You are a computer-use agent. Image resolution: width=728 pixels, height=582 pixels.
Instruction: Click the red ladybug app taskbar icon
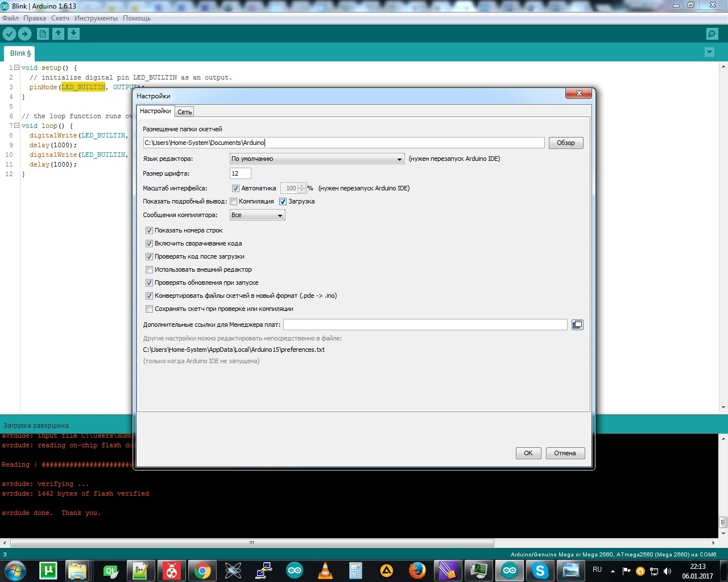171,571
